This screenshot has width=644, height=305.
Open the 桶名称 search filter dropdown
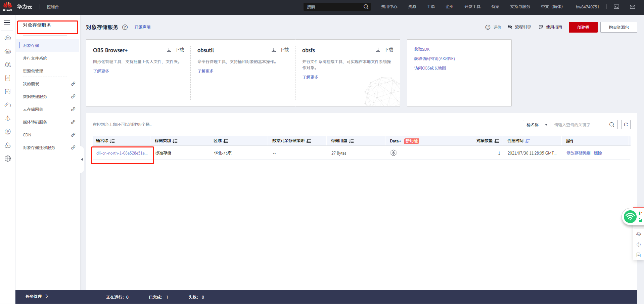click(x=537, y=125)
